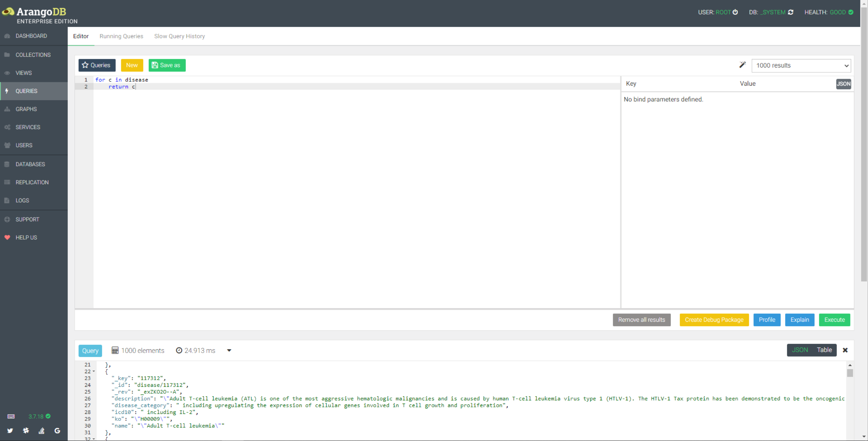Click the magic wand format icon
Image resolution: width=868 pixels, height=441 pixels.
click(742, 65)
